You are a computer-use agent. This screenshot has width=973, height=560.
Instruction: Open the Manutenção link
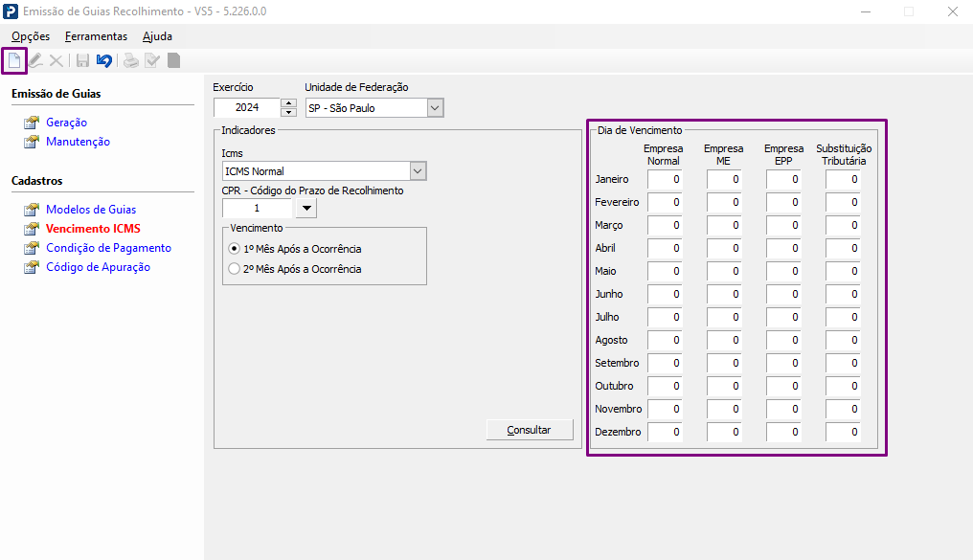pos(79,142)
